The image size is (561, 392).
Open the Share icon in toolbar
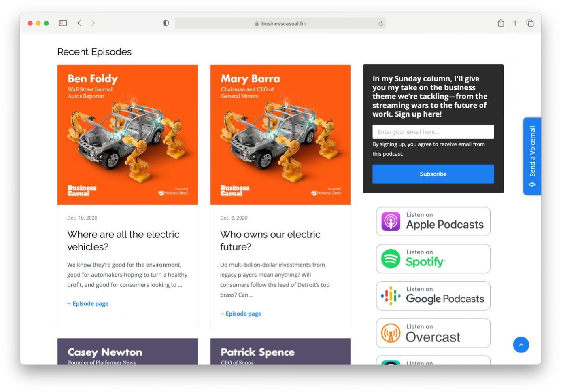pyautogui.click(x=501, y=23)
